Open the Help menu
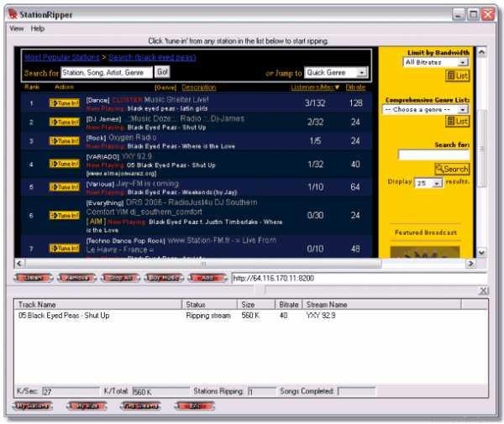The image size is (504, 424). pyautogui.click(x=38, y=29)
